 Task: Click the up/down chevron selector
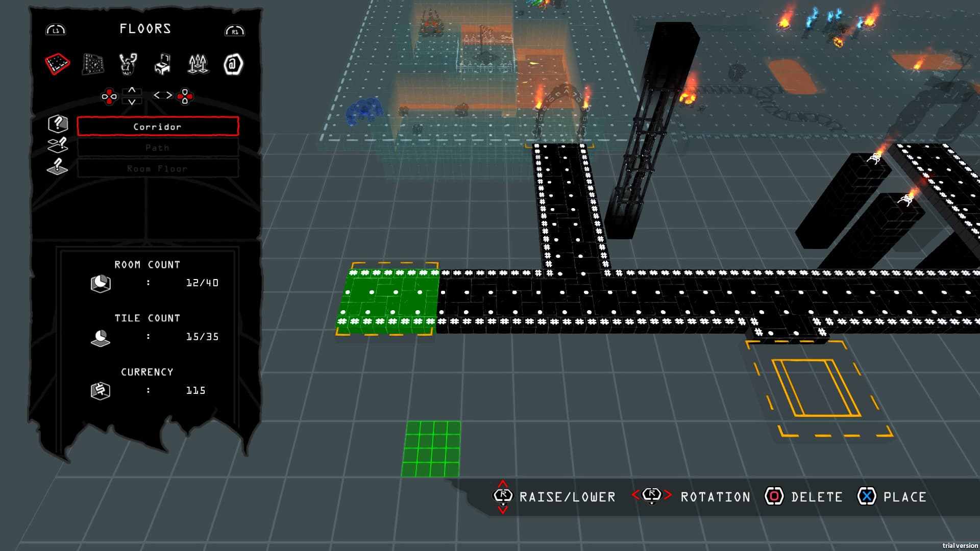[132, 95]
